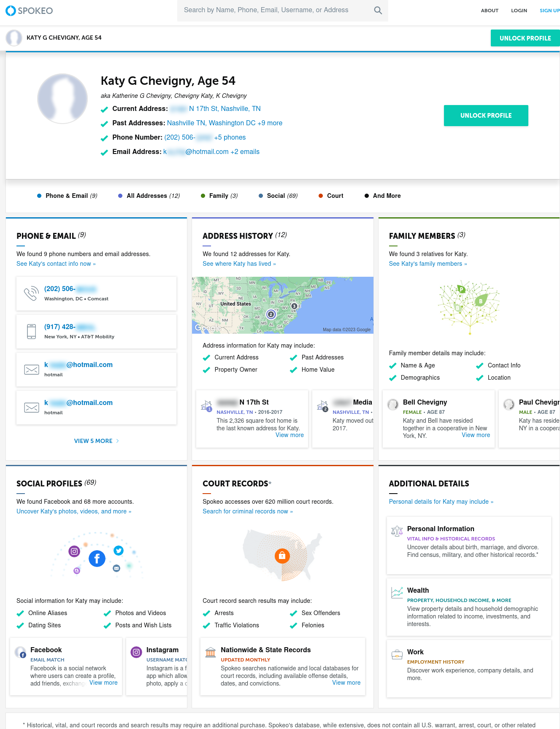Click Bell Chevigny name
This screenshot has height=729, width=560.
point(425,402)
